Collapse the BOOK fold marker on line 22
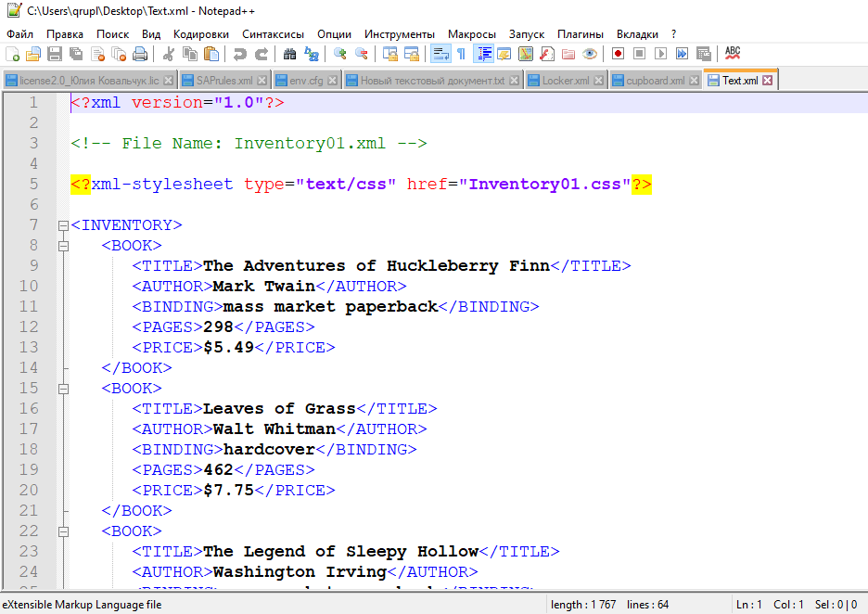The width and height of the screenshot is (868, 614). tap(64, 531)
